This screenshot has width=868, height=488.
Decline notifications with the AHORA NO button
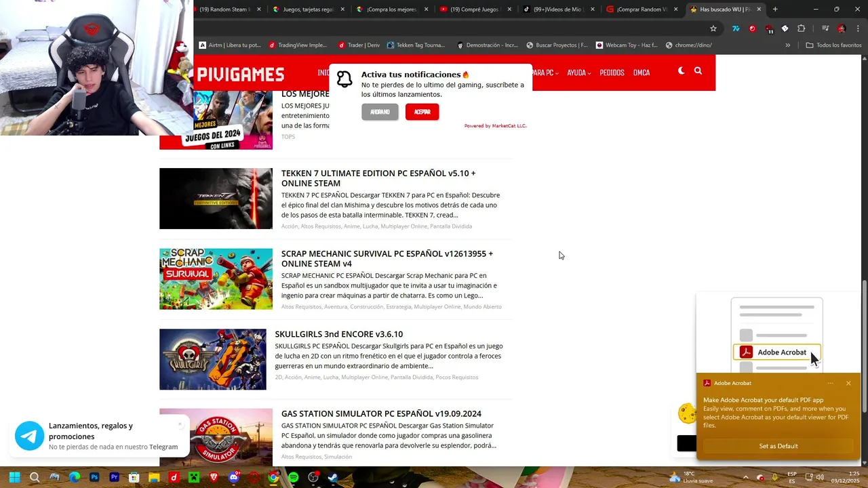[x=380, y=112]
